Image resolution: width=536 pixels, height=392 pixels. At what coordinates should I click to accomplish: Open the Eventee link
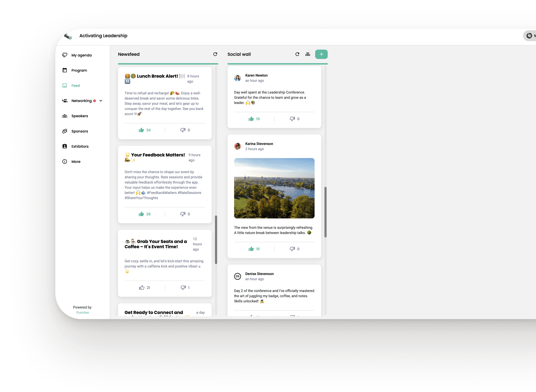[x=83, y=312]
